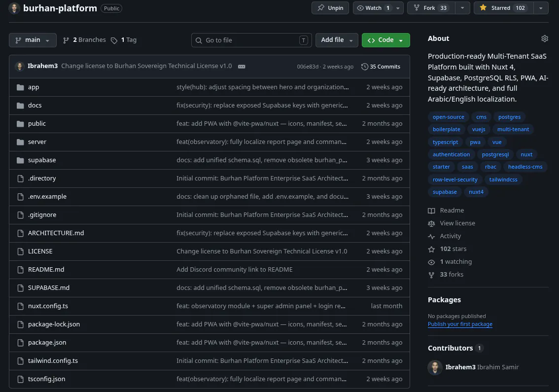559x392 pixels.
Task: Open the row-level-security topic tag
Action: tap(454, 180)
